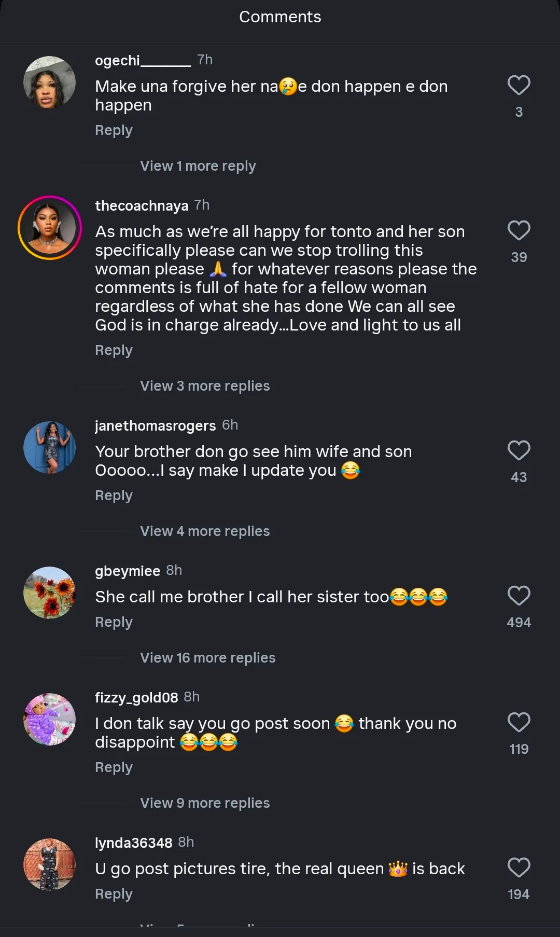View gbeymiee's sunflower avatar profile
This screenshot has width=560, height=937.
(x=50, y=592)
